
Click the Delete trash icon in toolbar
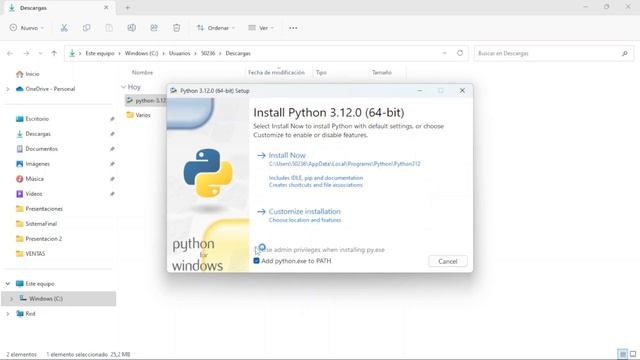tap(176, 28)
